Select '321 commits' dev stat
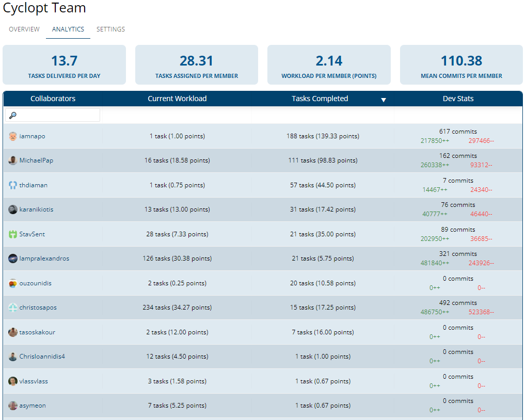Screen dimensions: 526x420 tap(458, 254)
